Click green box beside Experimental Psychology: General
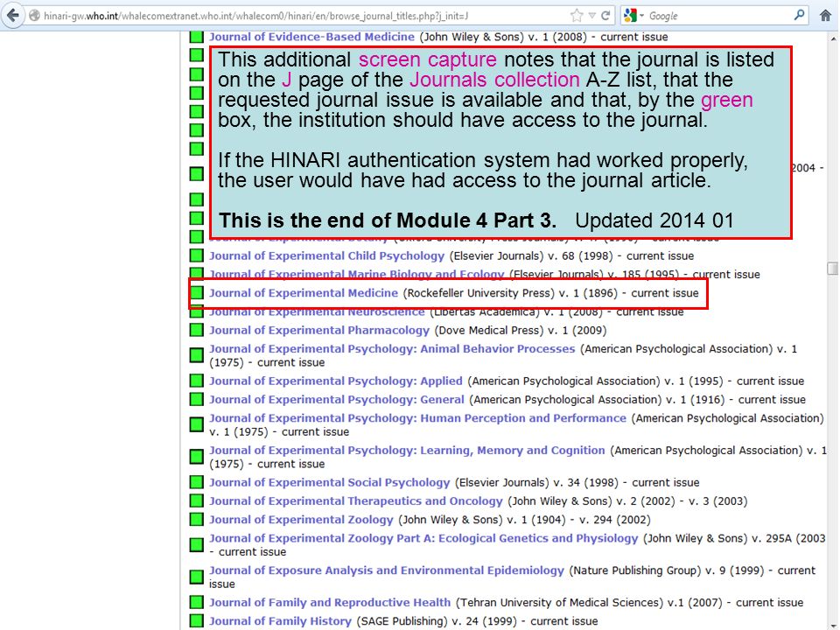The width and height of the screenshot is (840, 630). (x=197, y=399)
